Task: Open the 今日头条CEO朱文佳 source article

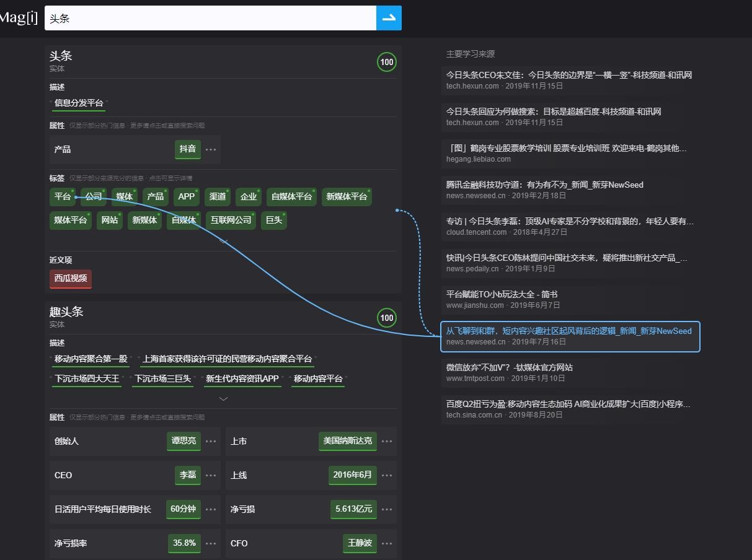Action: pyautogui.click(x=568, y=75)
